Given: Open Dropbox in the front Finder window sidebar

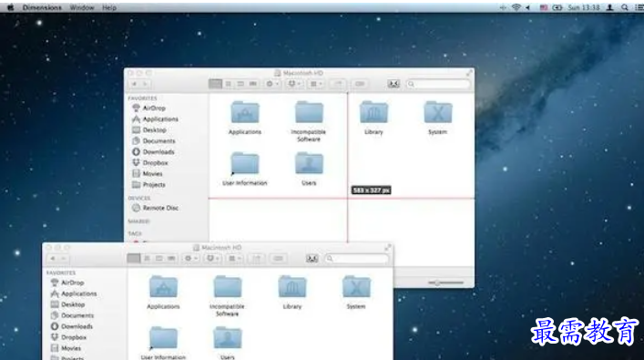Looking at the screenshot, I should coord(68,337).
